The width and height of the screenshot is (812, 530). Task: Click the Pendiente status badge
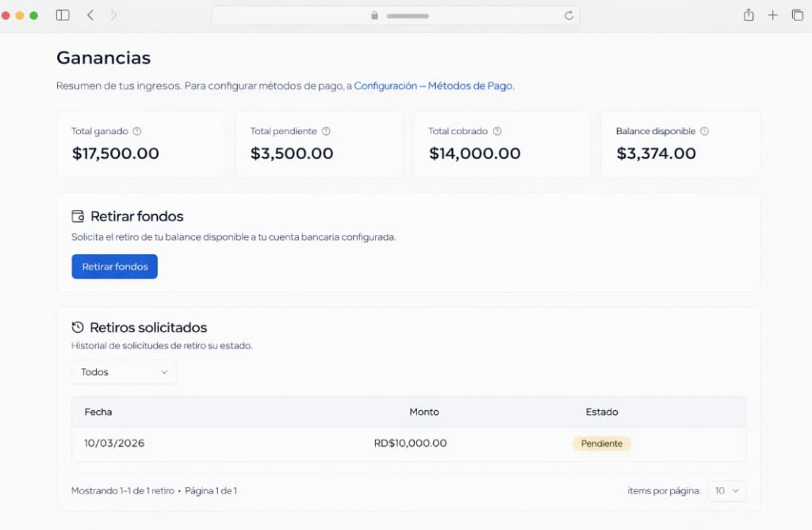point(602,444)
